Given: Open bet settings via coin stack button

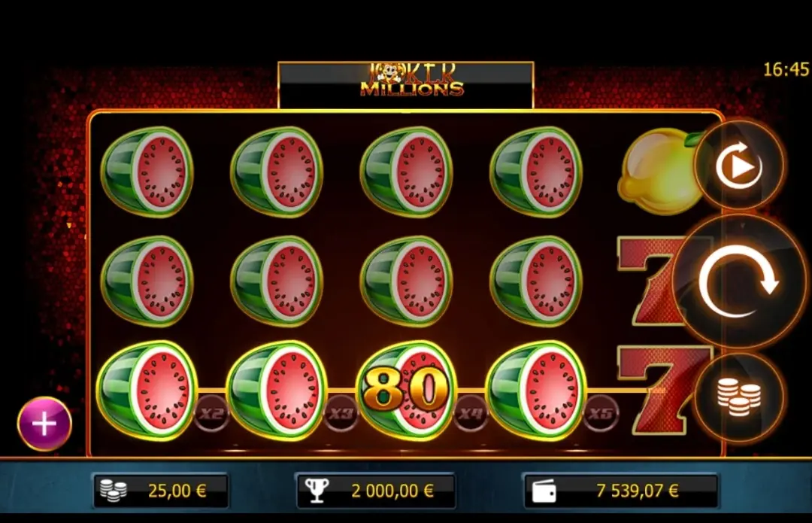Looking at the screenshot, I should [x=740, y=397].
